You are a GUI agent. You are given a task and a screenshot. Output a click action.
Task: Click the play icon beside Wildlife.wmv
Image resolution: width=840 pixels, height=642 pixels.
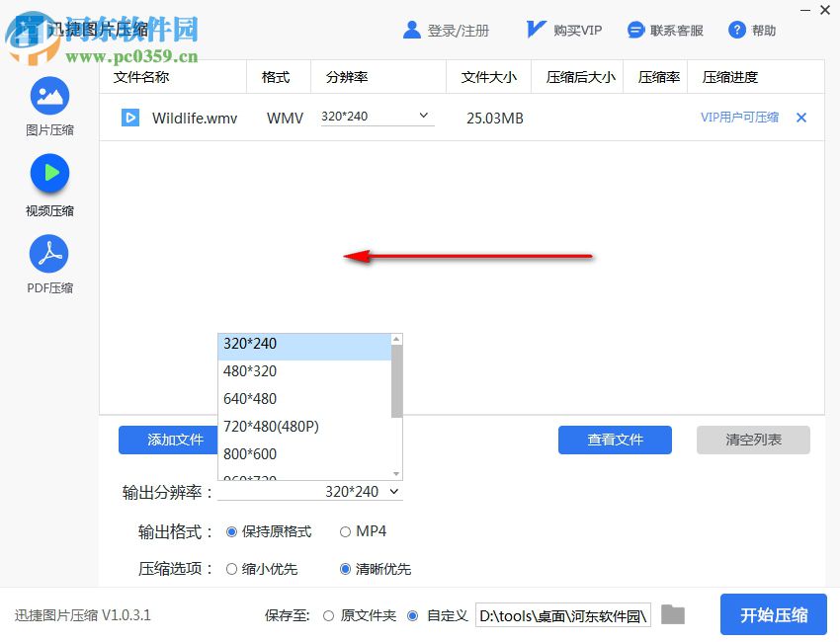(129, 118)
